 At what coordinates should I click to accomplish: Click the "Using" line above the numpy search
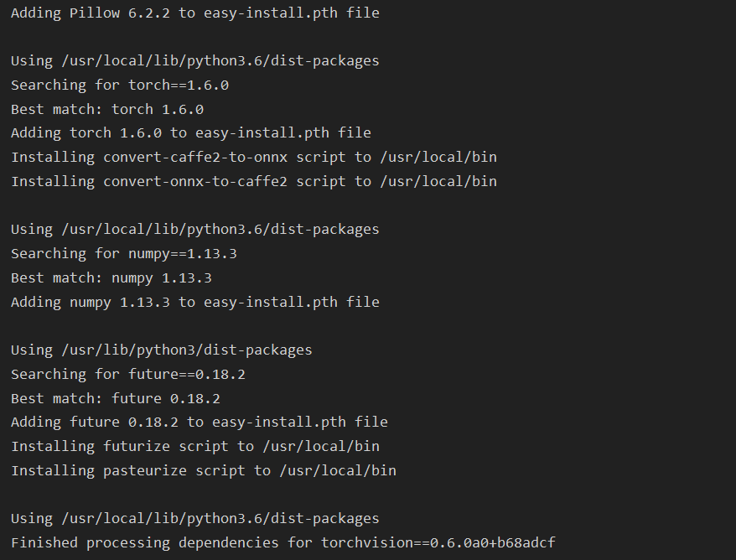[x=194, y=229]
